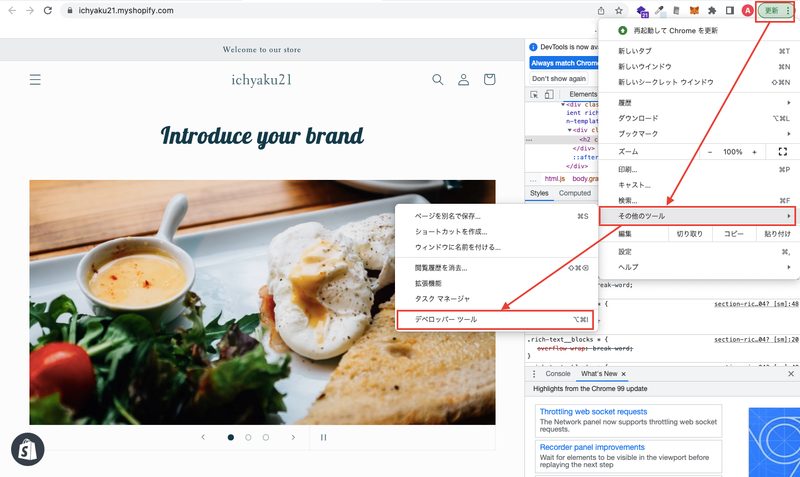Screen dimensions: 800x477
Task: Toggle DevTools device toolbar icon
Action: 549,94
